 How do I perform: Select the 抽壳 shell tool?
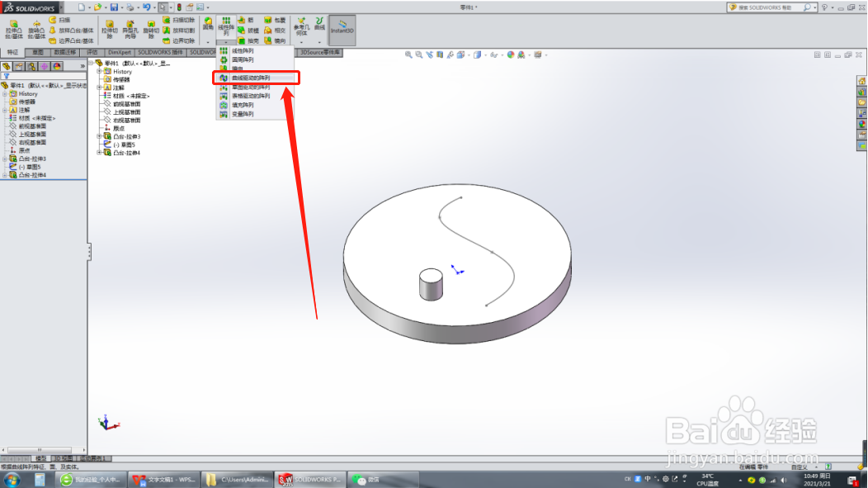[x=248, y=40]
